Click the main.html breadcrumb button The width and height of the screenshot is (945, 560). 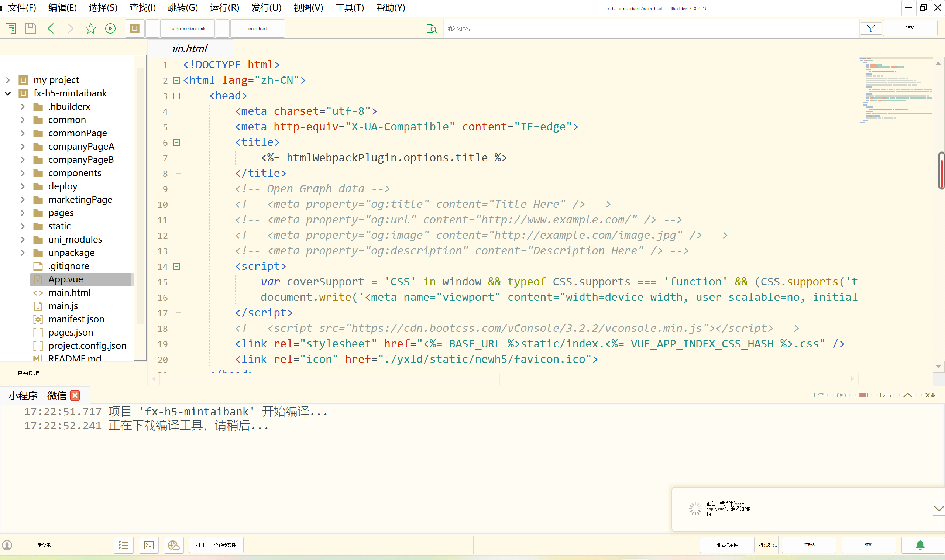257,28
